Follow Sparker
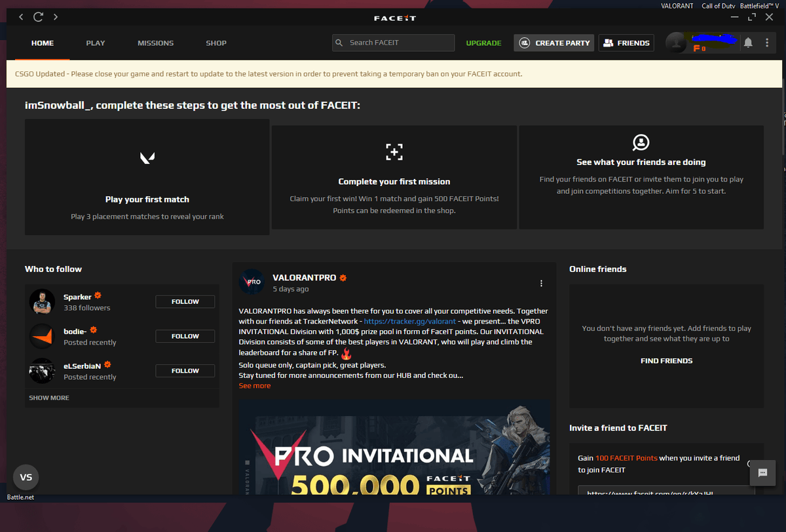The image size is (786, 532). 185,301
